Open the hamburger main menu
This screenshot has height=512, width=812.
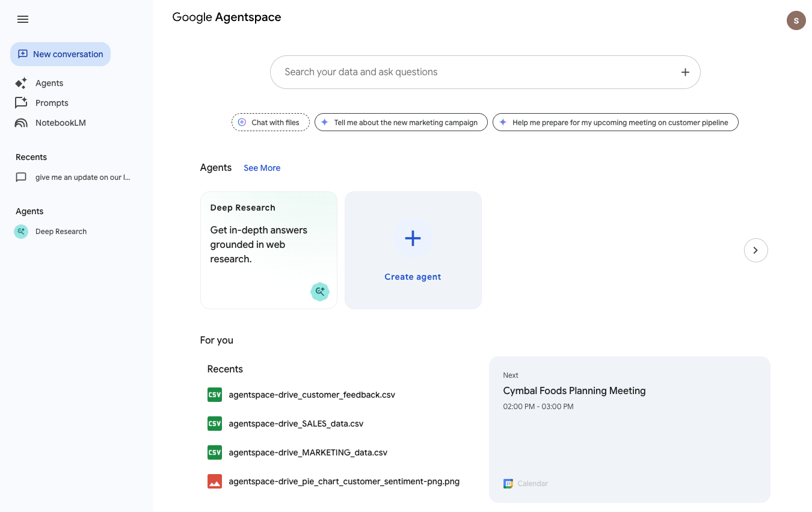pos(23,19)
